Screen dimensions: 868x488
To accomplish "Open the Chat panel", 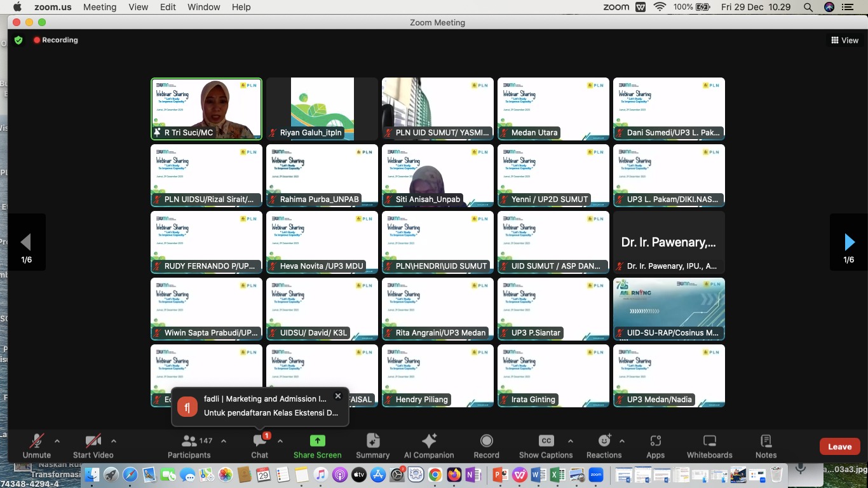I will pos(259,445).
